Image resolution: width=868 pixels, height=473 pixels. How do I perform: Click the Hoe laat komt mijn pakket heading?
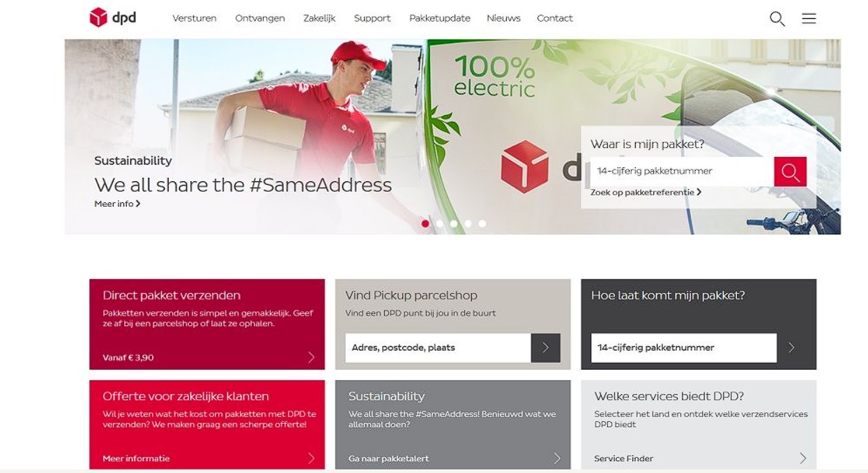668,295
